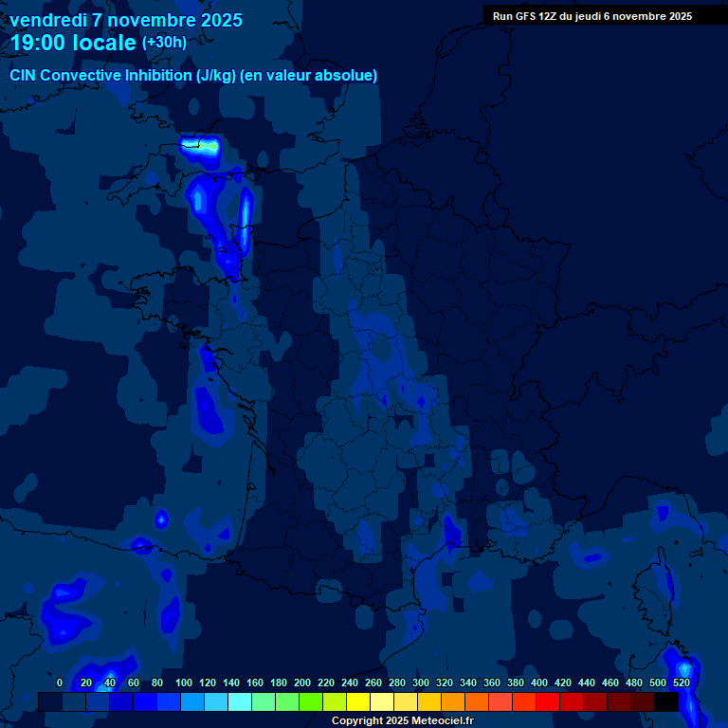Select the green 200 J/kg legend color
The height and width of the screenshot is (728, 728).
[x=311, y=701]
